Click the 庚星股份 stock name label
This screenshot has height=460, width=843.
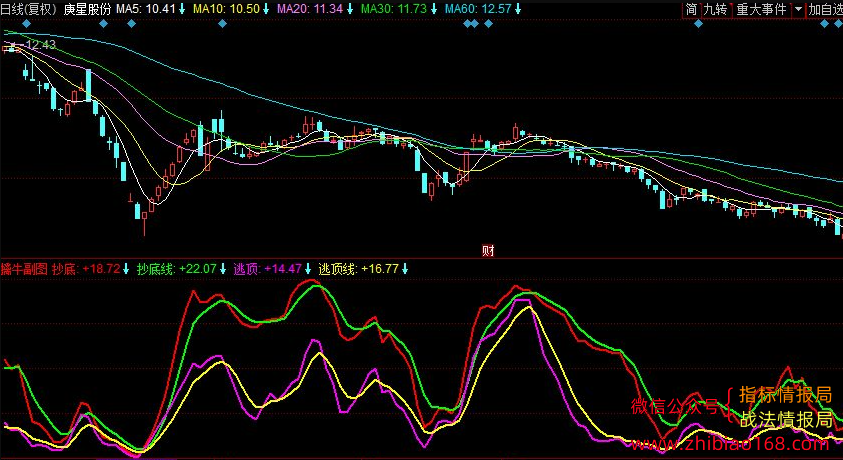point(87,9)
